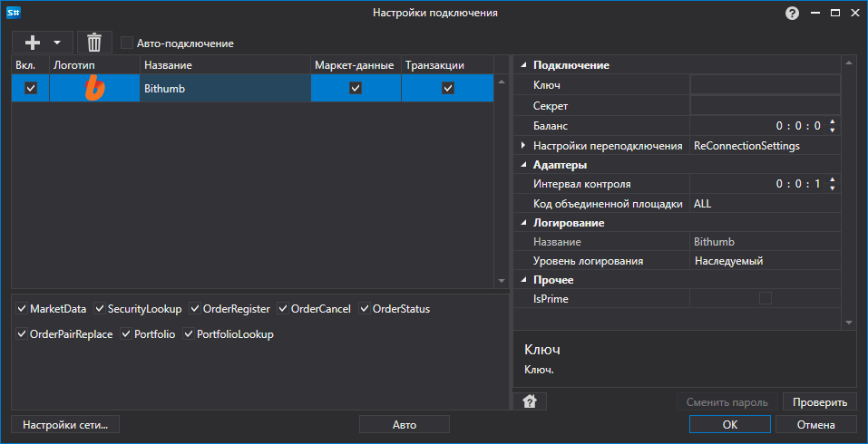Viewport: 868px width, 444px height.
Task: Click the Код объединенной площадки label
Action: pos(608,204)
